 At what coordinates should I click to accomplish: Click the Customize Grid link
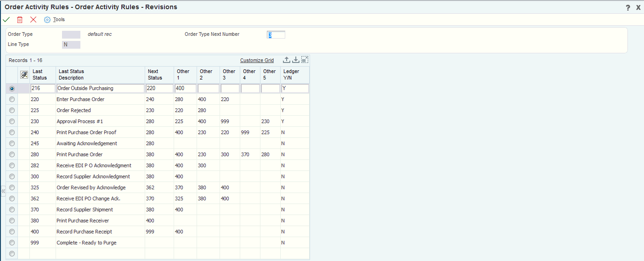click(257, 60)
